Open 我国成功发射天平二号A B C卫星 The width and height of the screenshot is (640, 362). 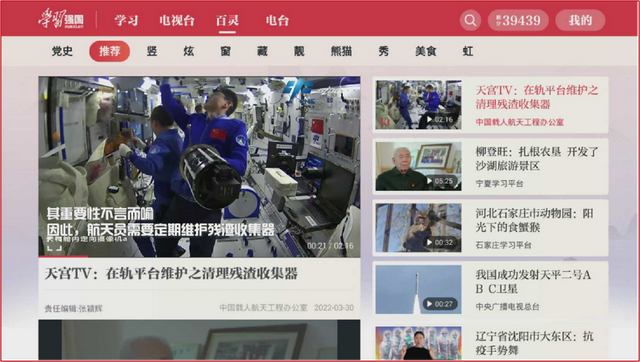(x=533, y=282)
